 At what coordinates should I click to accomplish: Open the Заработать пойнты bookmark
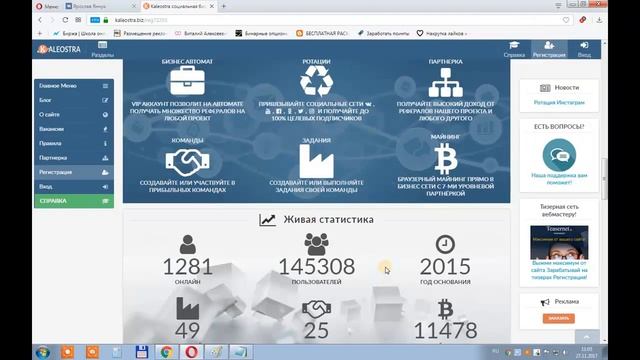[x=384, y=33]
